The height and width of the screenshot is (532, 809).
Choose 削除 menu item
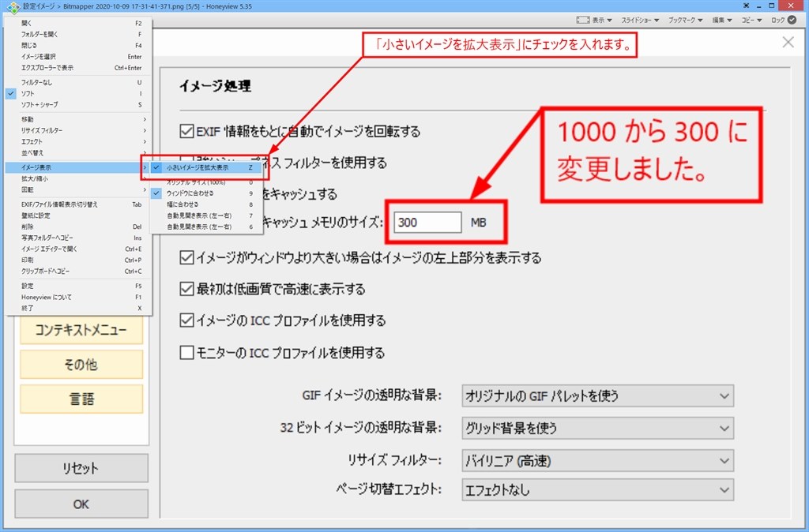(x=78, y=227)
